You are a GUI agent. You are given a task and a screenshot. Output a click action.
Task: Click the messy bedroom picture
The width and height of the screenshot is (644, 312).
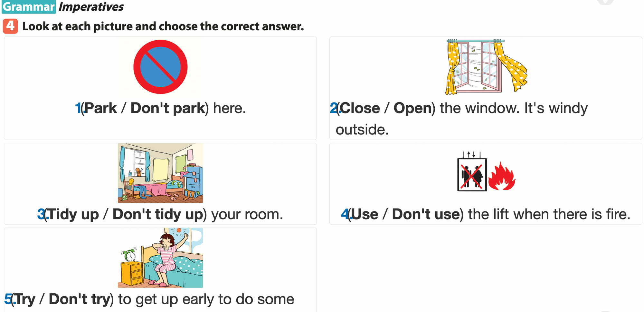[160, 173]
